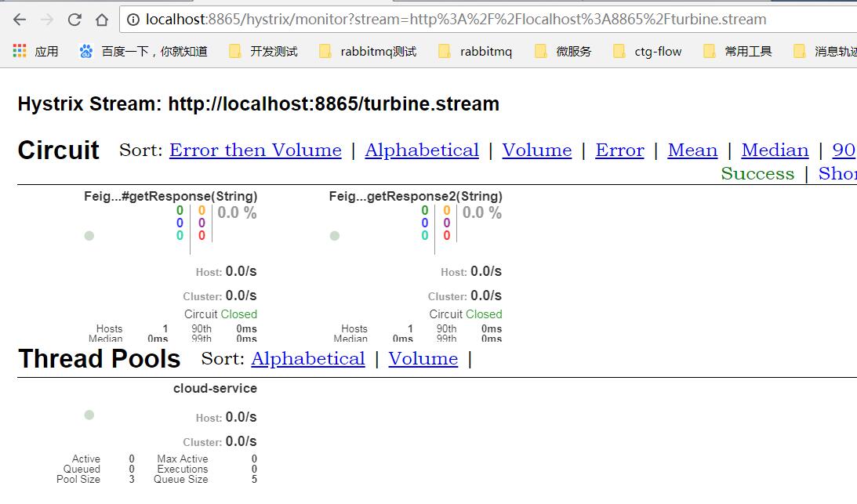Open the 百度一下，你就知道 bookmark
Viewport: 857px width, 504px height.
[x=143, y=52]
